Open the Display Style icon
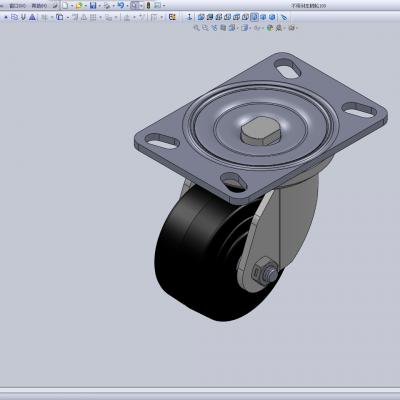Viewport: 400px width, 400px height. (x=244, y=28)
